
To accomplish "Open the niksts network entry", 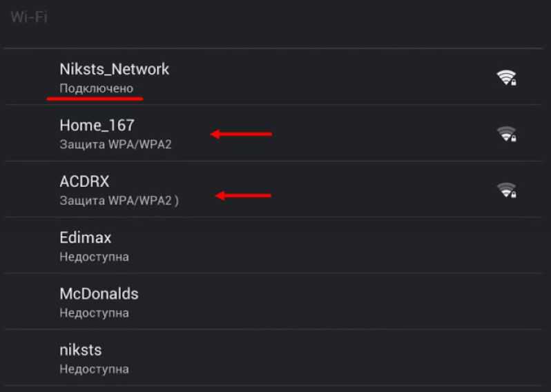I will coord(273,358).
